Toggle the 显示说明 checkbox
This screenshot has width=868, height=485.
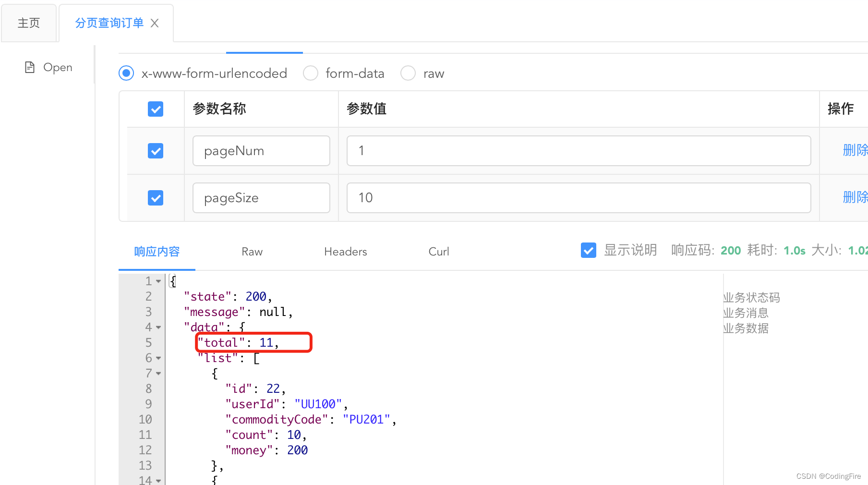click(589, 250)
